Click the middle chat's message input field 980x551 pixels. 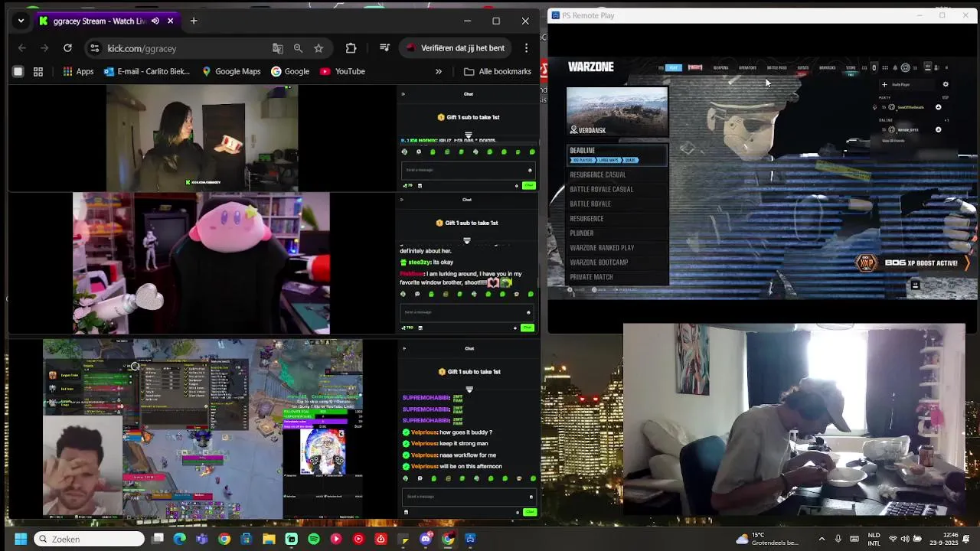[465, 312]
